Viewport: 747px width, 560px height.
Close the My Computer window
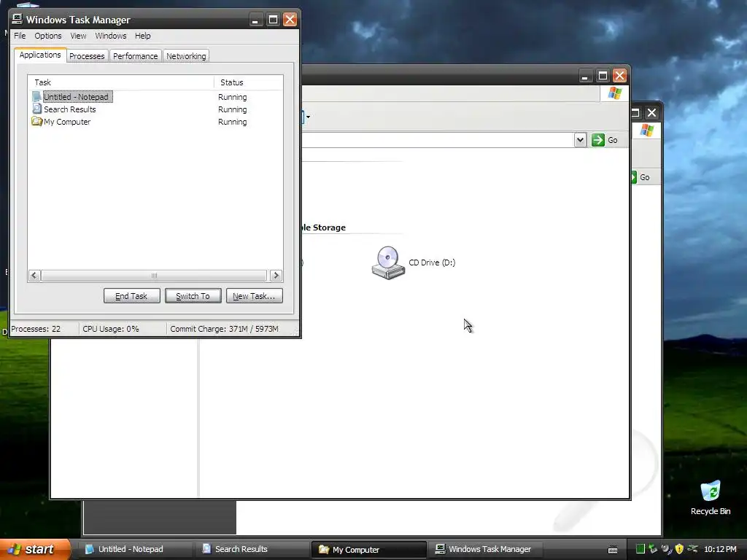pos(619,75)
